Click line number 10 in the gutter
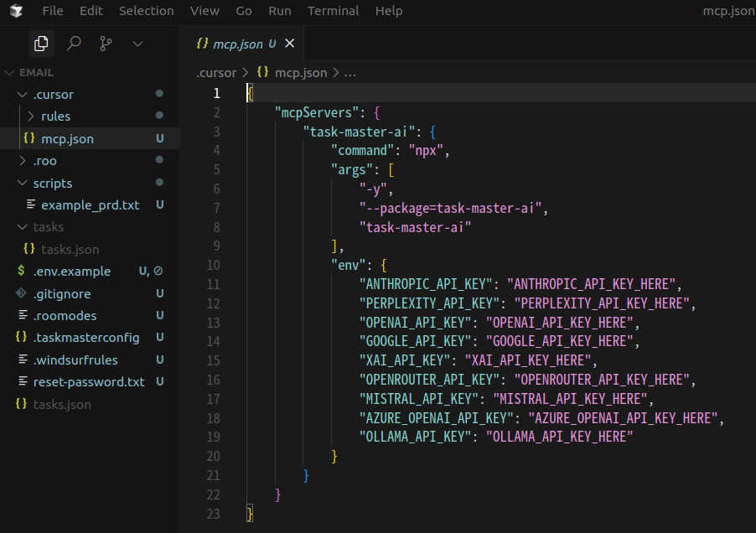Image resolution: width=756 pixels, height=533 pixels. click(213, 265)
